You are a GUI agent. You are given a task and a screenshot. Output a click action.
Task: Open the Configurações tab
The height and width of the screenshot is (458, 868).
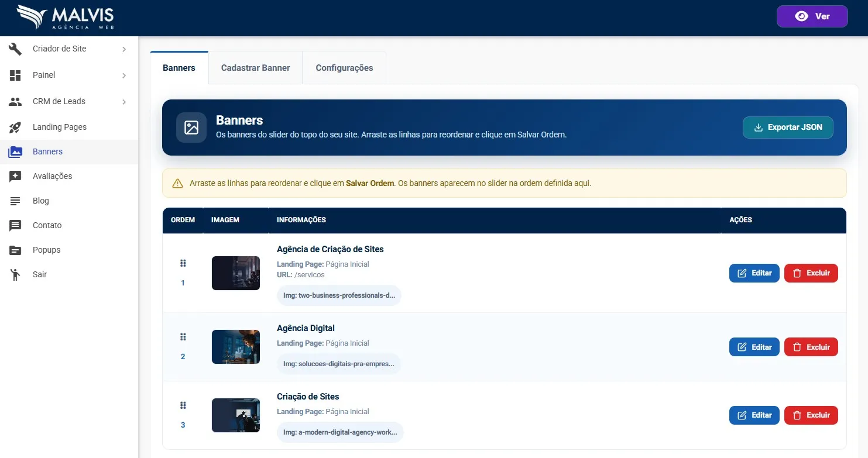click(344, 68)
